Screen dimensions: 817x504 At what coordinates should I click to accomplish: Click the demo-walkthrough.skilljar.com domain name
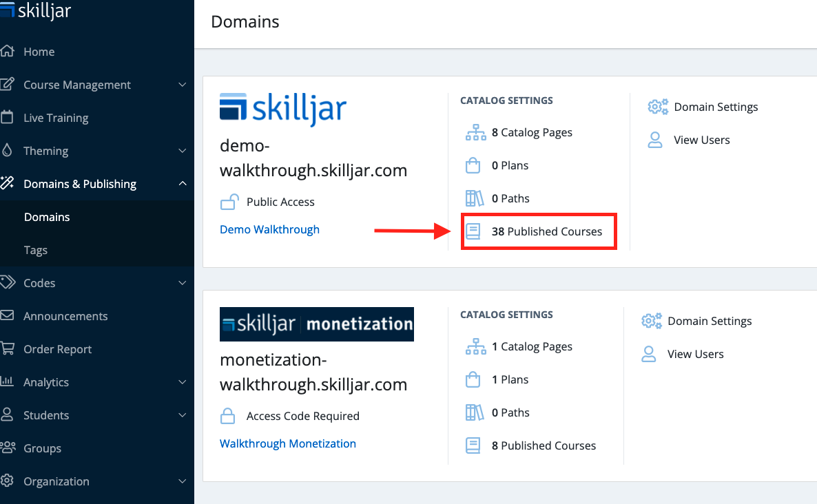pyautogui.click(x=313, y=158)
